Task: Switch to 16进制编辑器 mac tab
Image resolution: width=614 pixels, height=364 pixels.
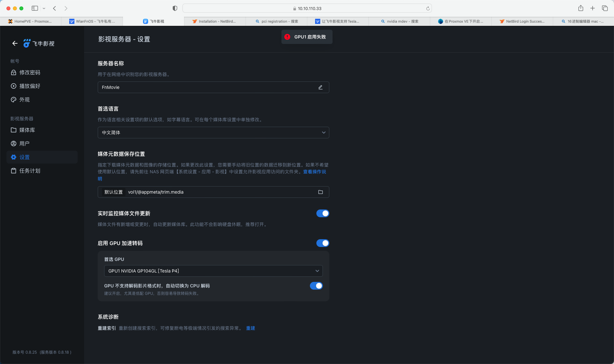Action: (x=584, y=21)
